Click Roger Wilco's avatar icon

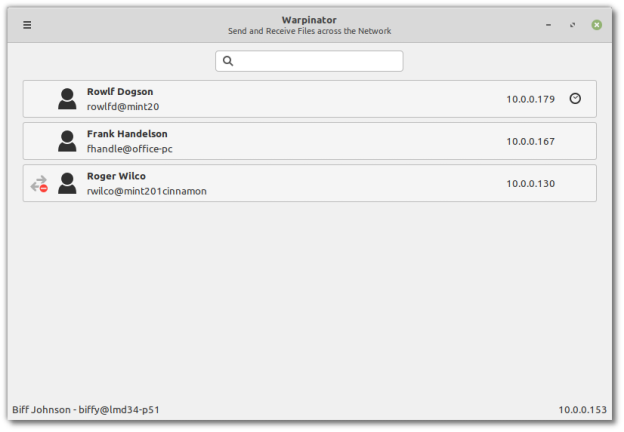point(67,183)
